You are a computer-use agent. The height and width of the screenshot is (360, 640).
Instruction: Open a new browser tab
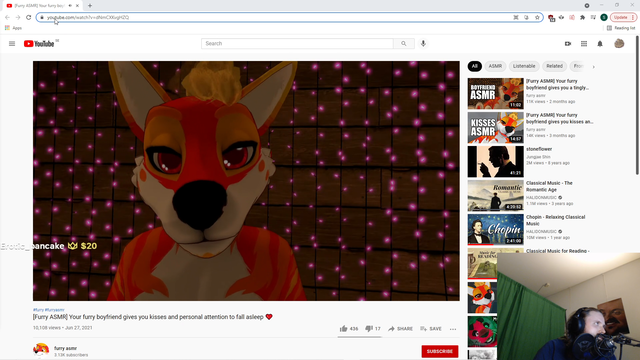tap(90, 6)
